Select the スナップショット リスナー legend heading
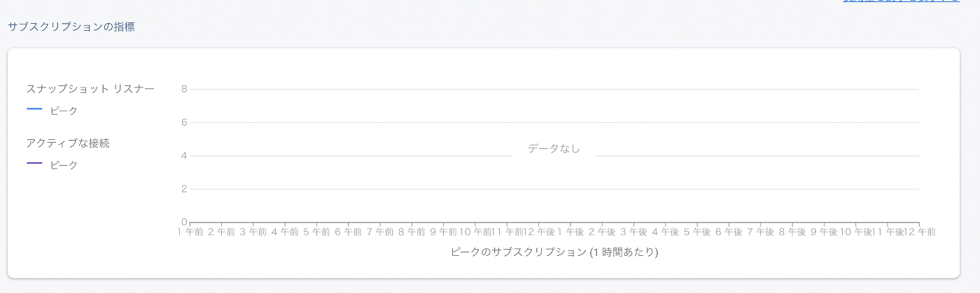980x293 pixels. click(90, 89)
